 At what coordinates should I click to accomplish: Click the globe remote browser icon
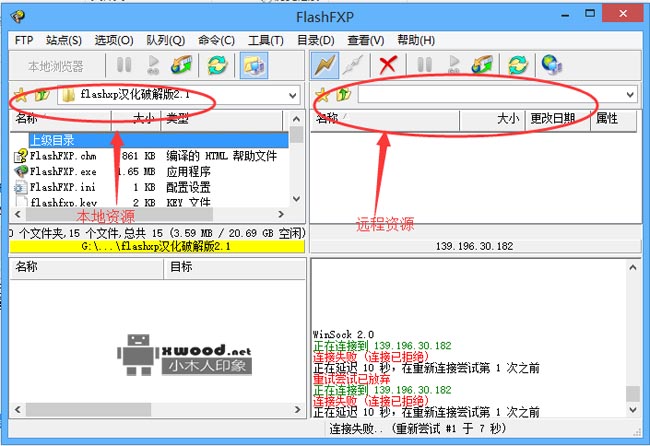click(552, 65)
